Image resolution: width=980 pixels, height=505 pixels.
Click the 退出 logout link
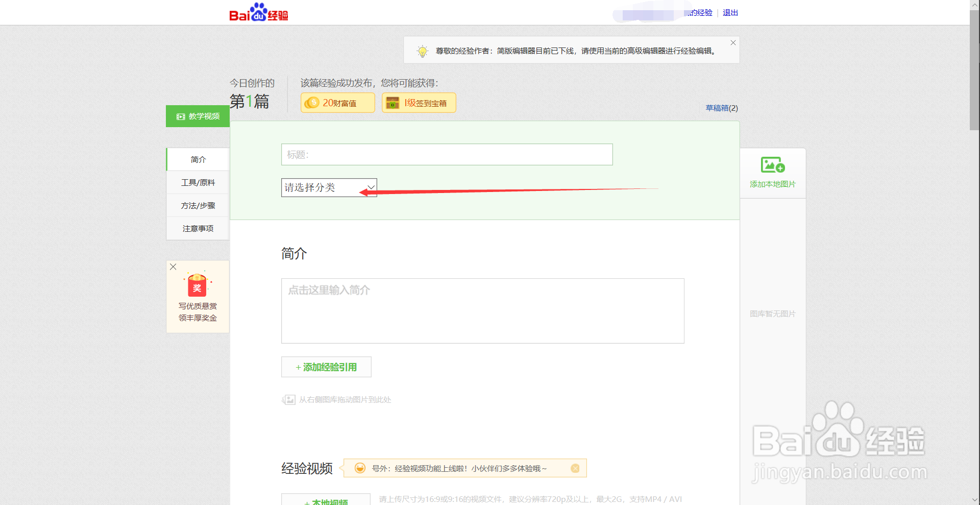point(729,12)
